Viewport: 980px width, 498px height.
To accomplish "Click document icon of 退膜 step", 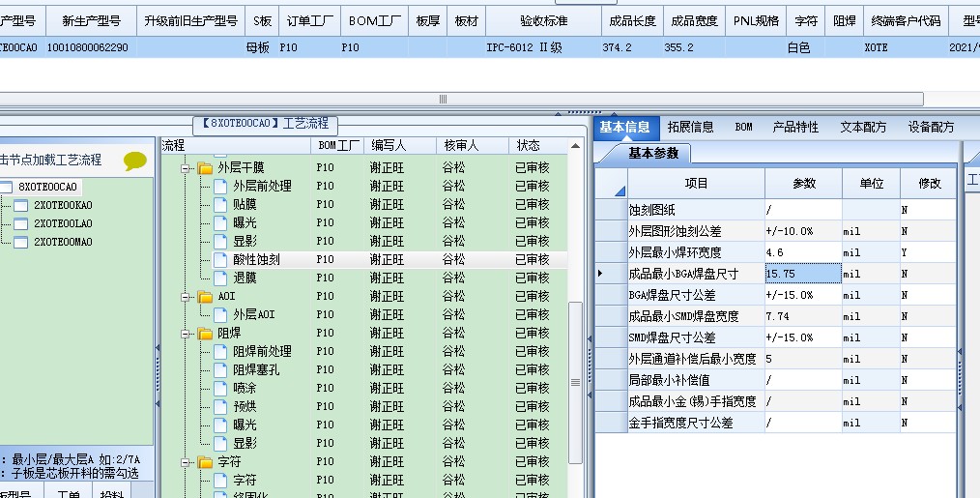I will [220, 278].
